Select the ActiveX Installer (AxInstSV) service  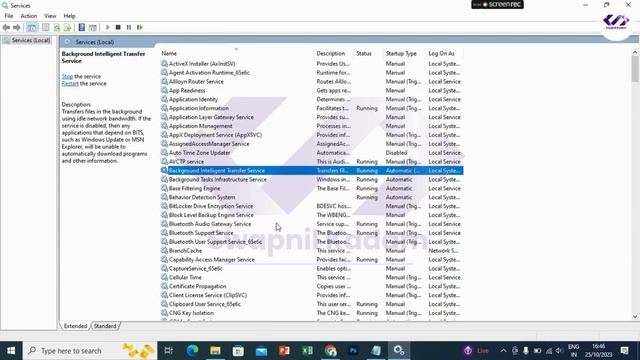coord(311,64)
